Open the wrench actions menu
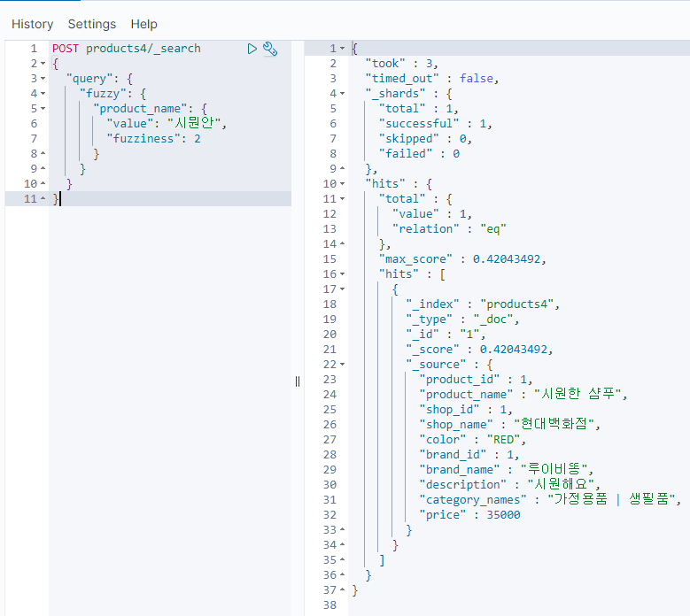The image size is (690, 616). [x=271, y=50]
